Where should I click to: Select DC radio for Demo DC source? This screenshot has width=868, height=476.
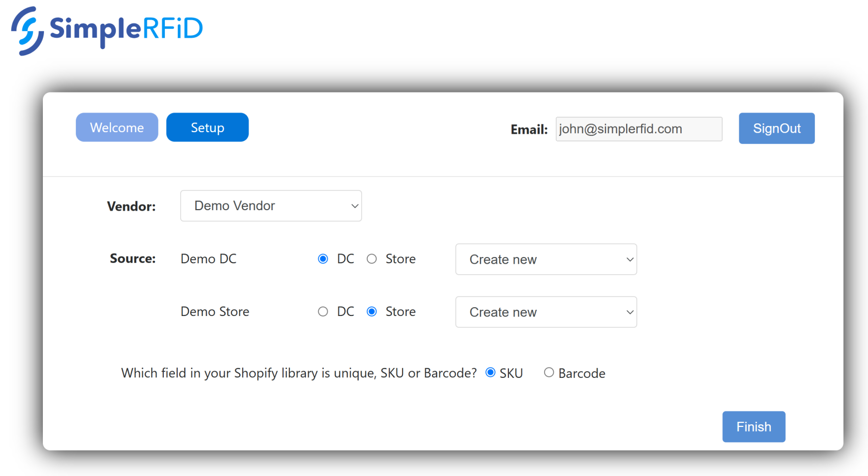point(323,259)
